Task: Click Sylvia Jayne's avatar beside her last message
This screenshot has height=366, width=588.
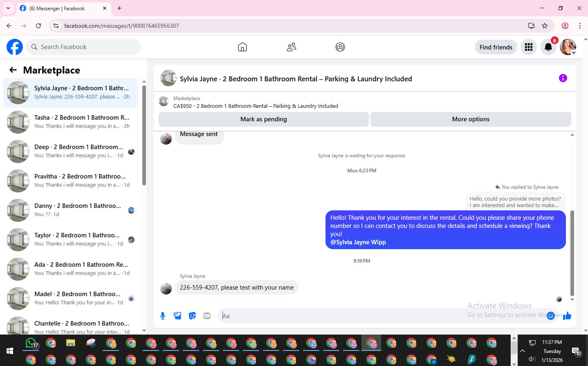Action: 166,289
